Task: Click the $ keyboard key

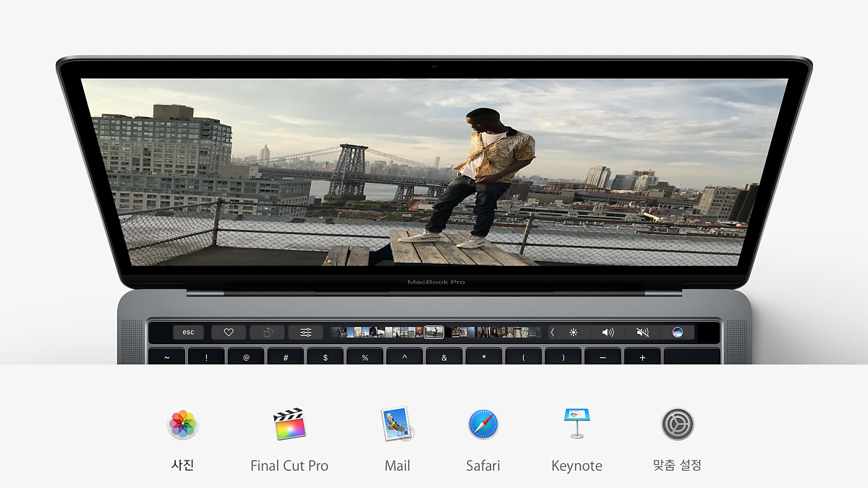Action: pos(325,356)
